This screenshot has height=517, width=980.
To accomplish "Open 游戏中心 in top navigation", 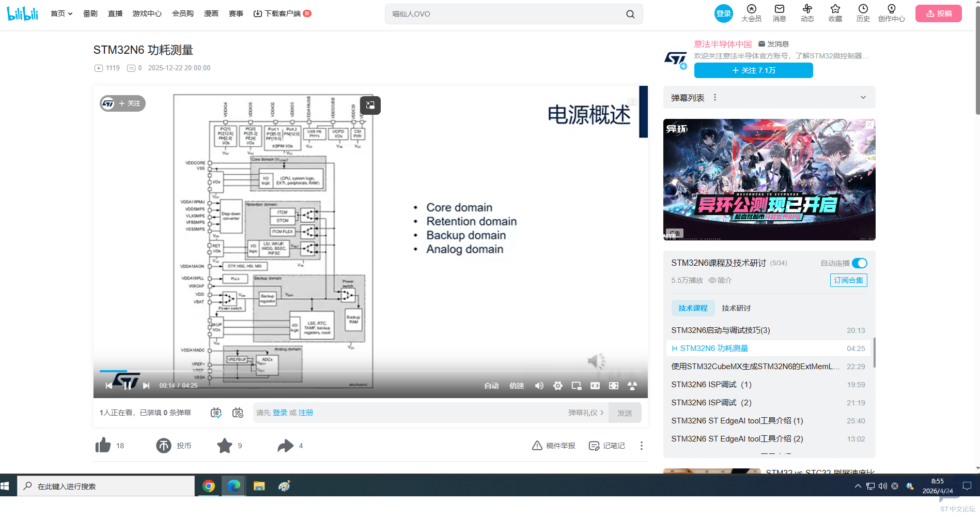I will [147, 13].
